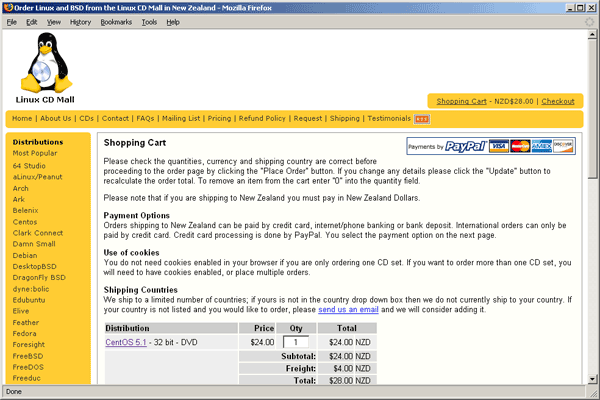Click the orange RSS feed icon
The width and height of the screenshot is (600, 400).
pyautogui.click(x=422, y=119)
